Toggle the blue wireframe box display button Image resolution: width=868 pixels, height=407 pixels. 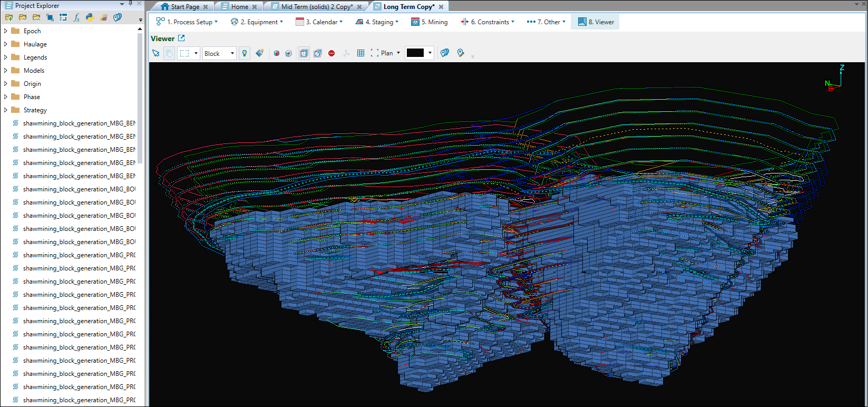pos(304,53)
